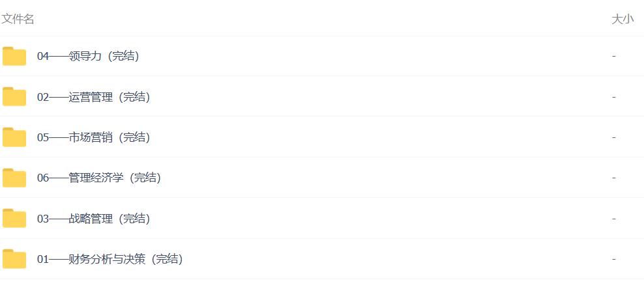Select the size dash of 03——战略管理 row
Screen dimensions: 644x300
pyautogui.click(x=613, y=219)
